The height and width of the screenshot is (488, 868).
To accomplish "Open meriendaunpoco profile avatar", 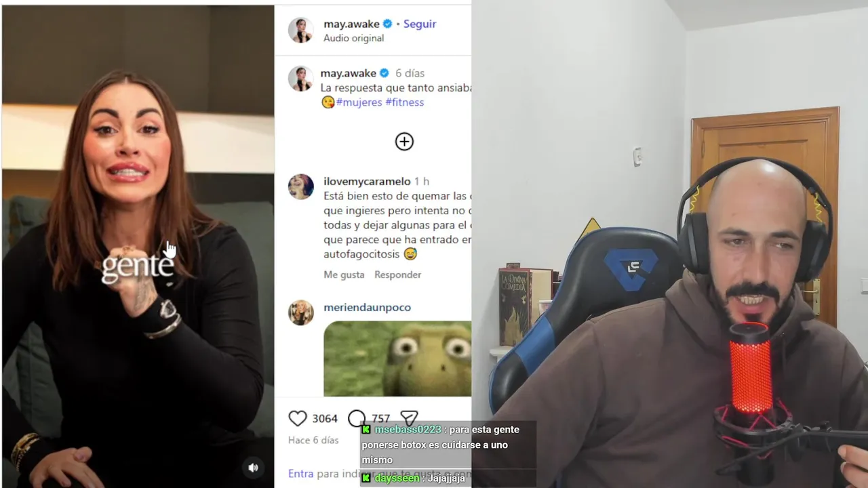I will [x=300, y=312].
